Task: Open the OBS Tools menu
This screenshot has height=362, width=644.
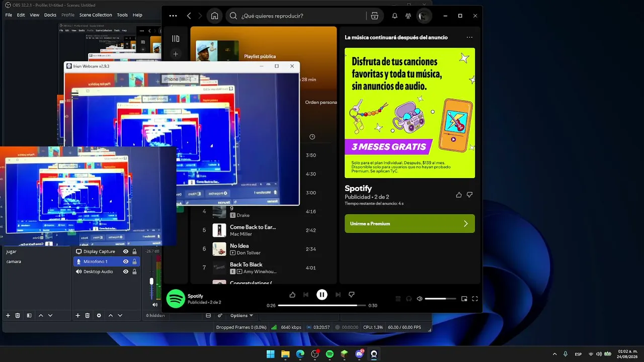Action: coord(122,15)
